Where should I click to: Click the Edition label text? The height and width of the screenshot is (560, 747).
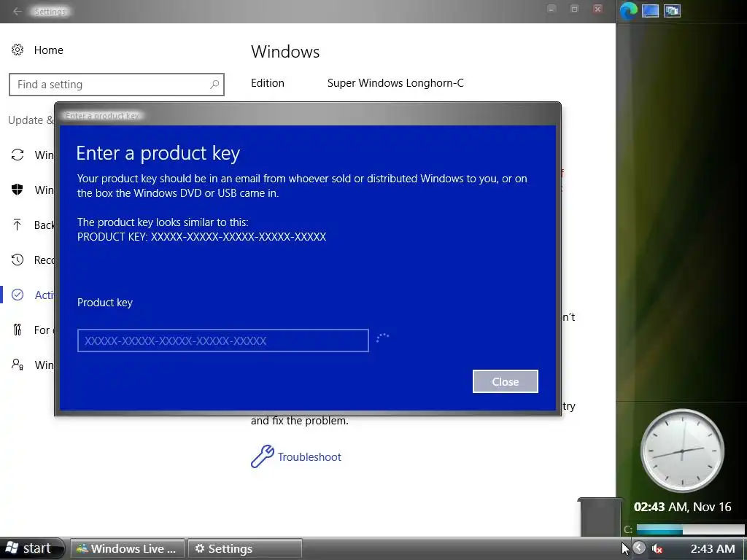coord(268,83)
